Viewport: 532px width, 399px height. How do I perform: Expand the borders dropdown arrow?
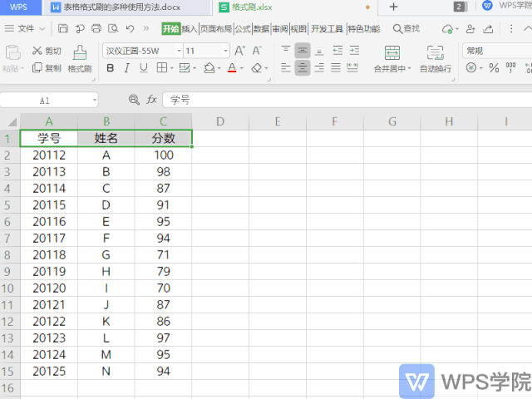(172, 68)
